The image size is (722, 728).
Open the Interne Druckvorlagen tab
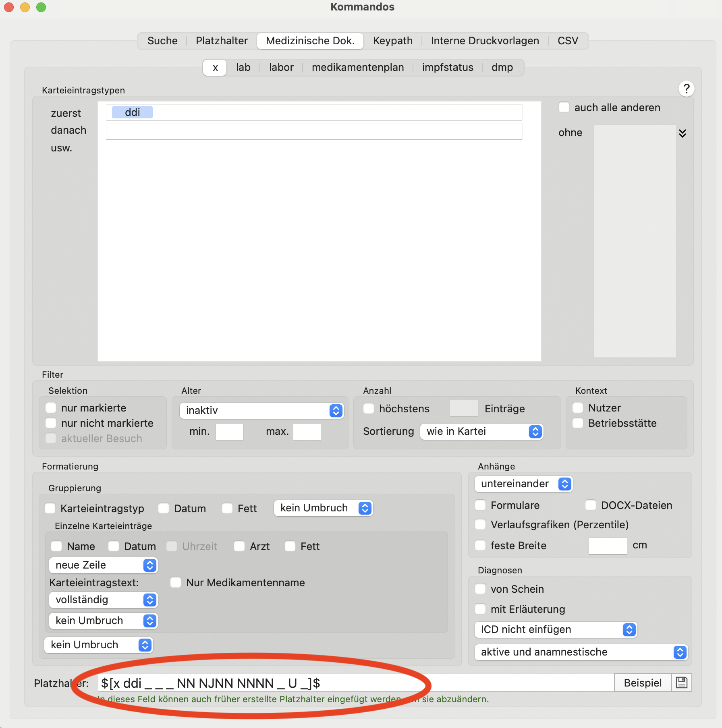(x=485, y=41)
